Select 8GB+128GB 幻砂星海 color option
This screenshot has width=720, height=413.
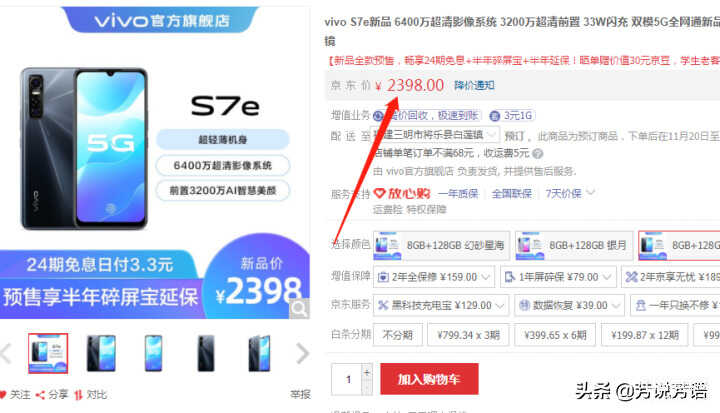click(x=441, y=245)
